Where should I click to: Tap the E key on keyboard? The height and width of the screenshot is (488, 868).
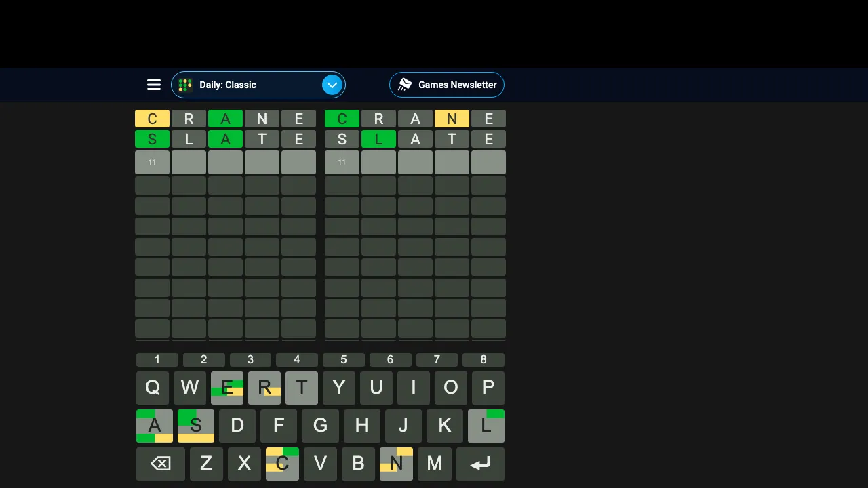pos(227,388)
